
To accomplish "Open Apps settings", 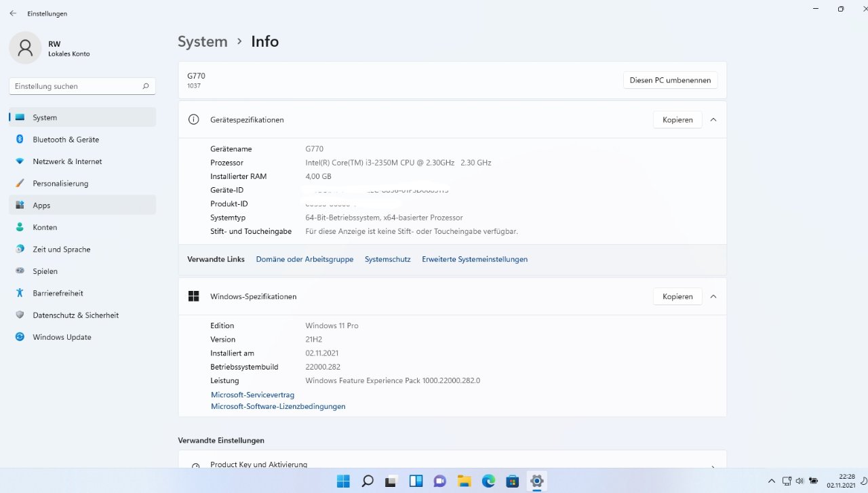I will tap(82, 205).
